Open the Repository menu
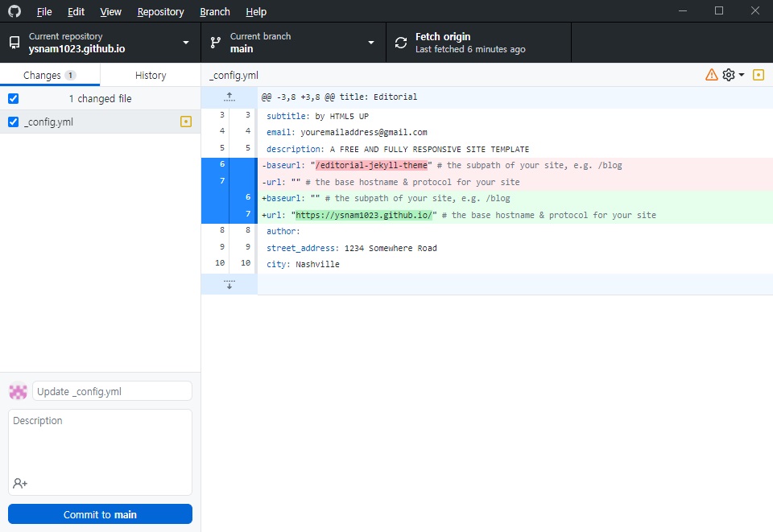The image size is (773, 532). click(160, 12)
